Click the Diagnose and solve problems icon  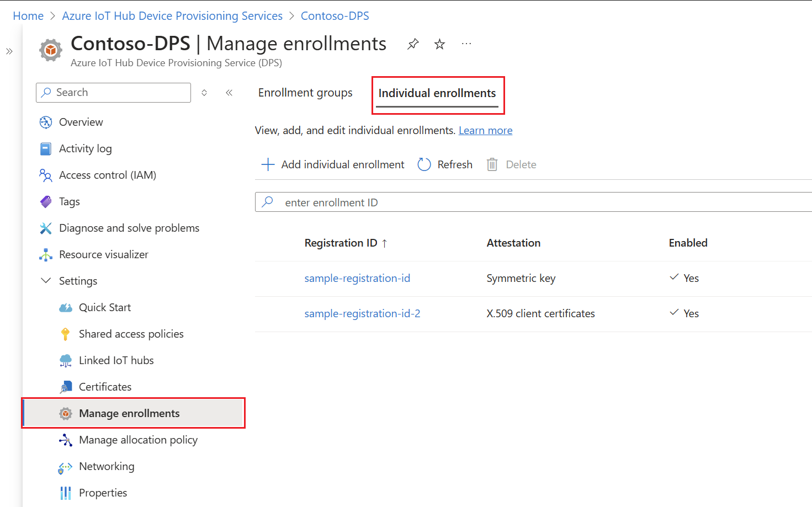pyautogui.click(x=46, y=228)
